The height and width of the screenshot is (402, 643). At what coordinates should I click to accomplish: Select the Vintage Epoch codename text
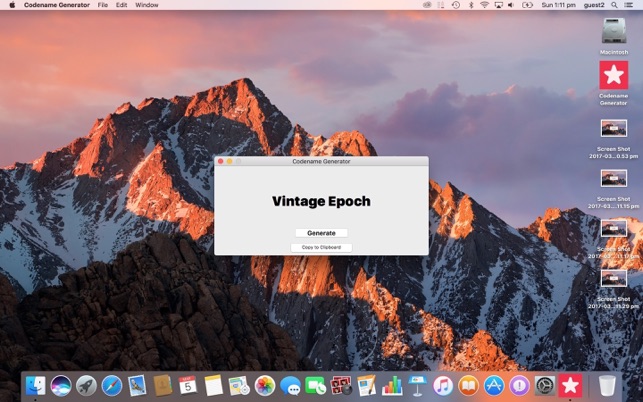[x=321, y=201]
